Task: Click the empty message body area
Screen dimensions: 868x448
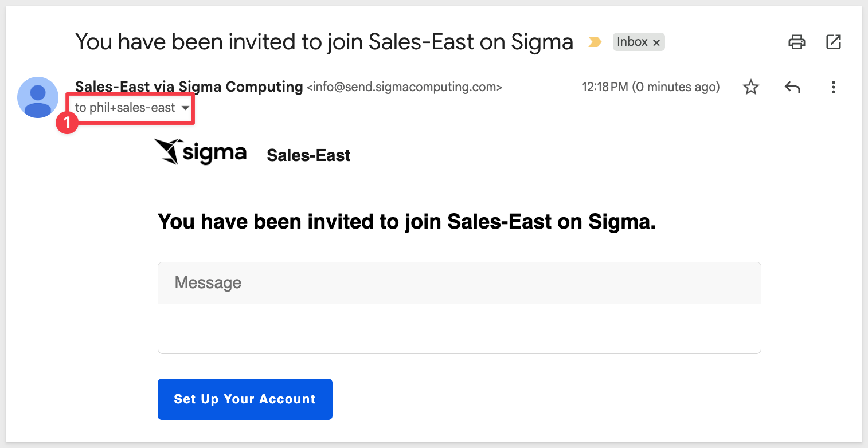Action: coord(459,329)
